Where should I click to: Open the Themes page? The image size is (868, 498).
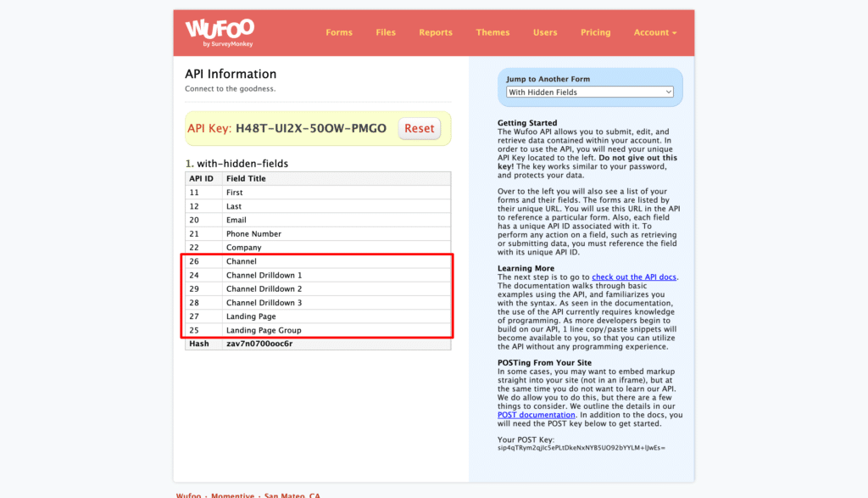click(x=492, y=32)
